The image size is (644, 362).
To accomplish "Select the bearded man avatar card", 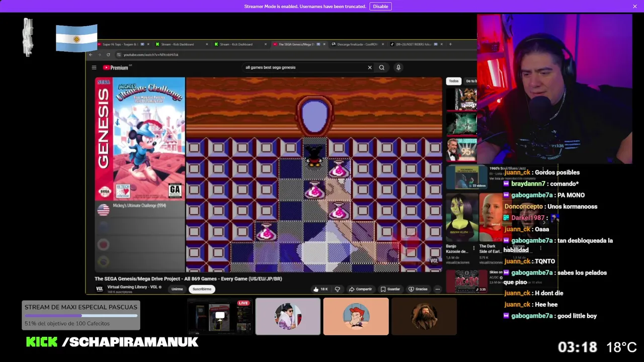I will pos(424,316).
